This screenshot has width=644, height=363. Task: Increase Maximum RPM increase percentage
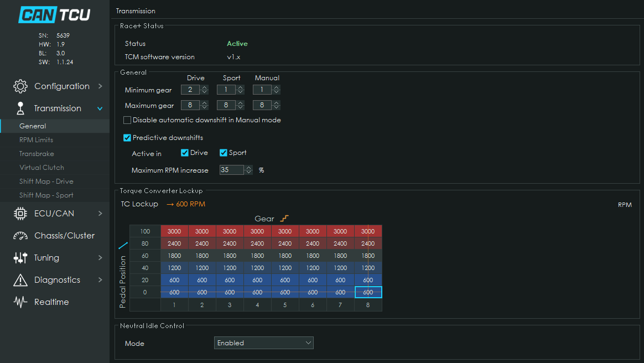tap(248, 168)
